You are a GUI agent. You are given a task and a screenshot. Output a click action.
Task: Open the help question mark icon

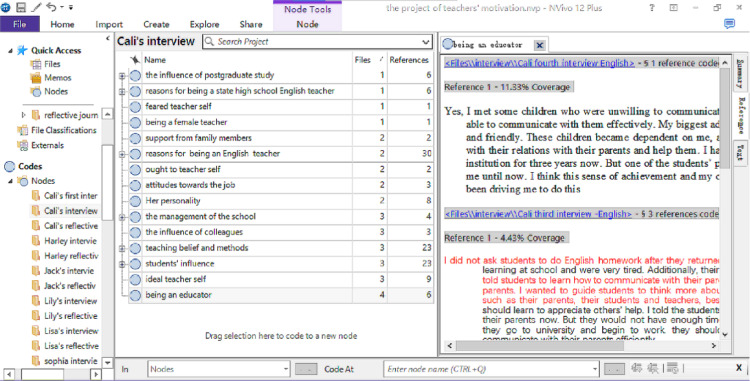point(651,8)
